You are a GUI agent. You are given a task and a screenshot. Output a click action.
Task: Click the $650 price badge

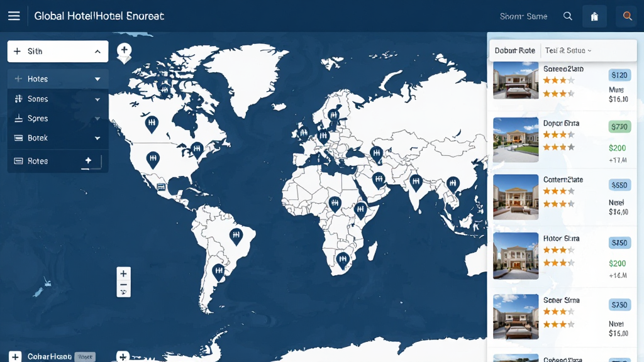coord(619,185)
